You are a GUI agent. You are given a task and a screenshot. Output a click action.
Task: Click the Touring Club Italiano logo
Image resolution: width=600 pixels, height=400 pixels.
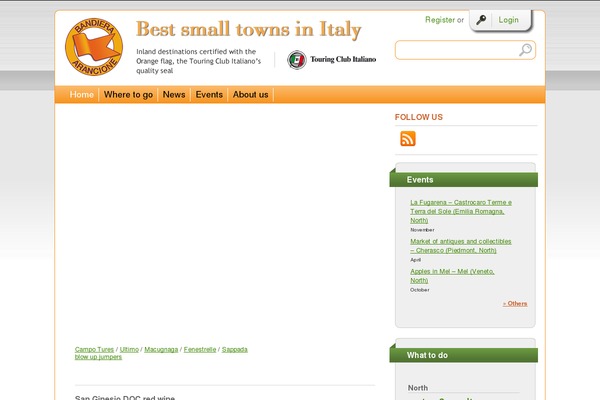coord(331,60)
